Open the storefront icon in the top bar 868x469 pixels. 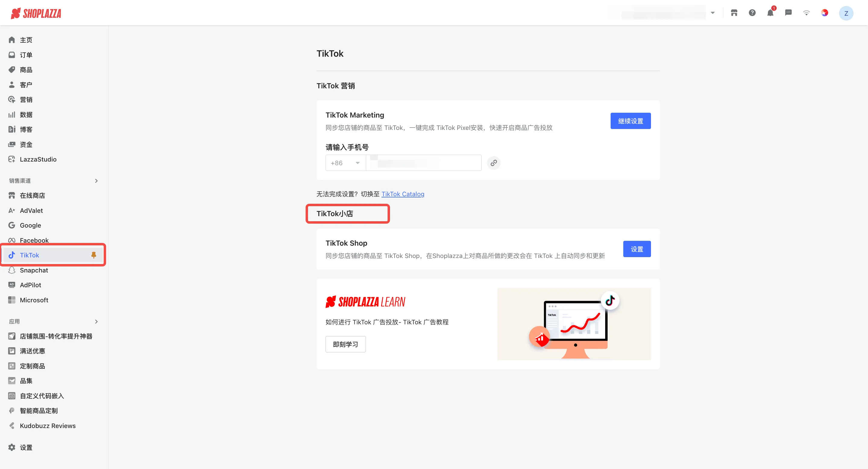pyautogui.click(x=734, y=13)
